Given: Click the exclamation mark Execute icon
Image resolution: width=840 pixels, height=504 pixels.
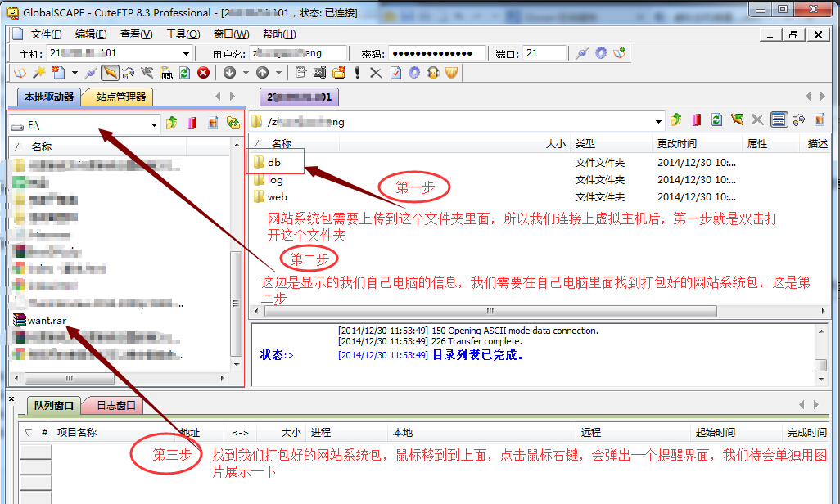Looking at the screenshot, I should (357, 72).
